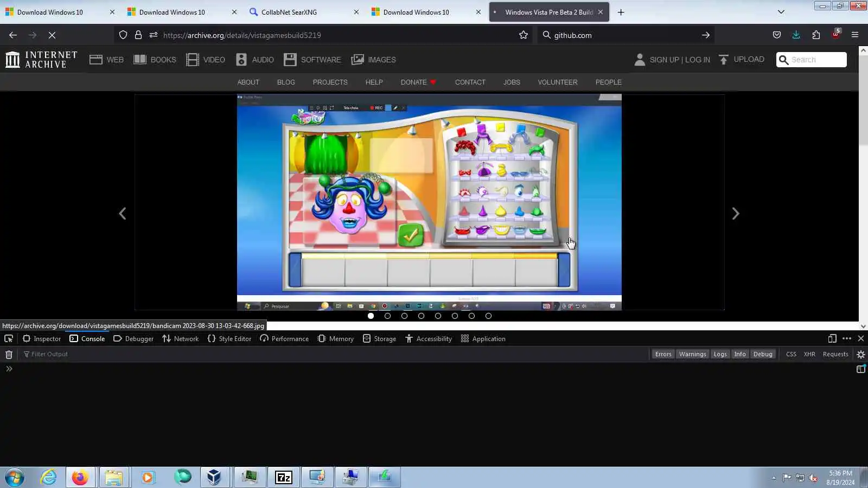Open a new browser tab
Image resolution: width=868 pixels, height=488 pixels.
(621, 12)
